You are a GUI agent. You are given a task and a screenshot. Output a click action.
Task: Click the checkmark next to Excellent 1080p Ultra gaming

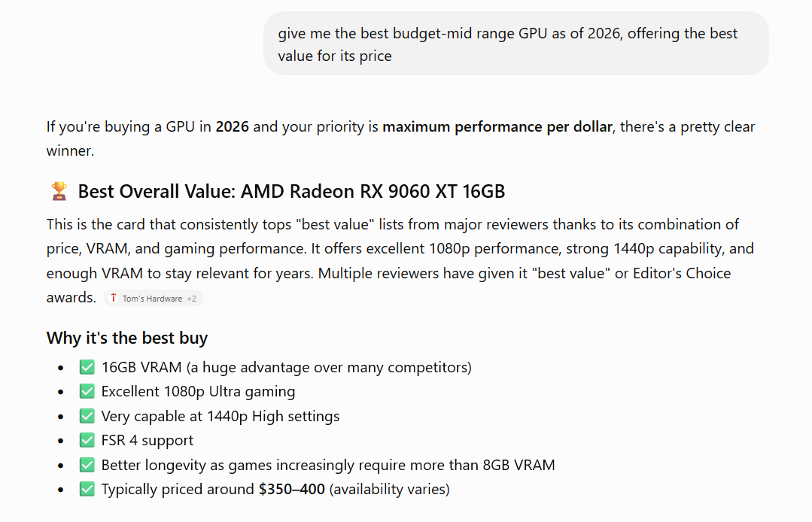pos(87,392)
